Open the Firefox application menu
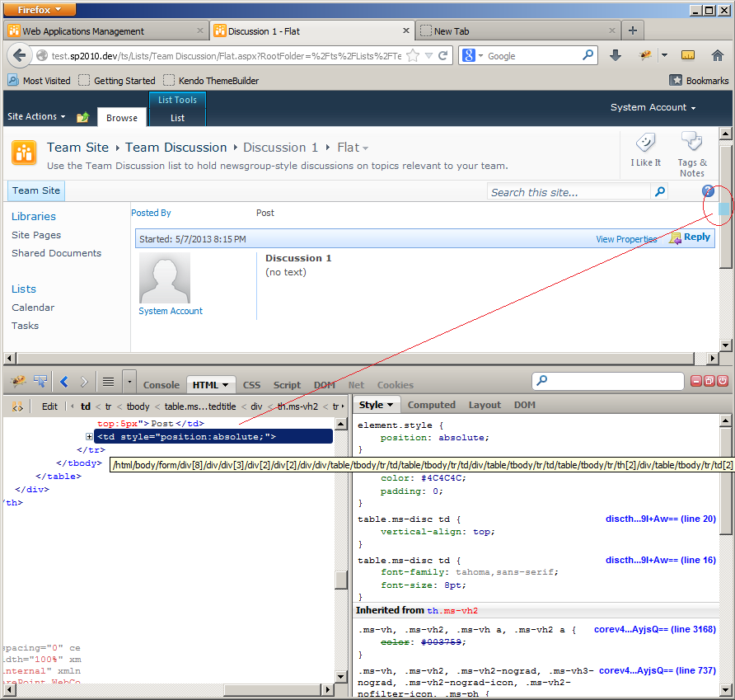Screen dimensions: 735x700 (35, 8)
